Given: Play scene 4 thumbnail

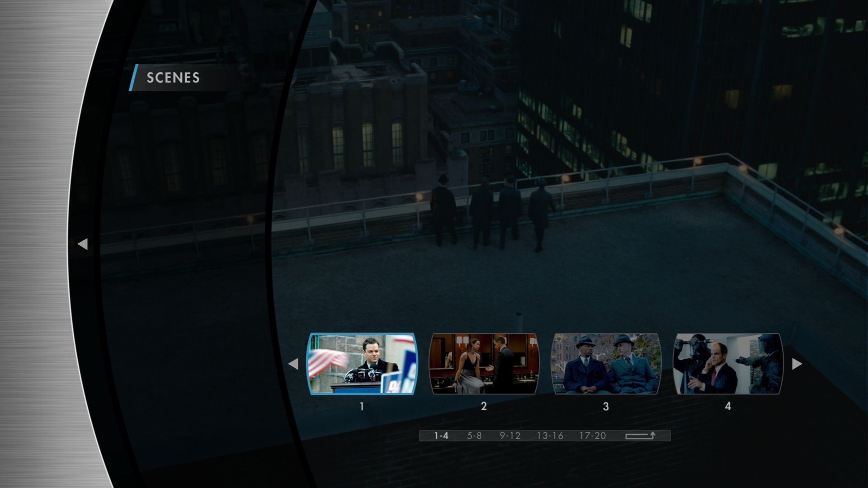Looking at the screenshot, I should tap(728, 364).
